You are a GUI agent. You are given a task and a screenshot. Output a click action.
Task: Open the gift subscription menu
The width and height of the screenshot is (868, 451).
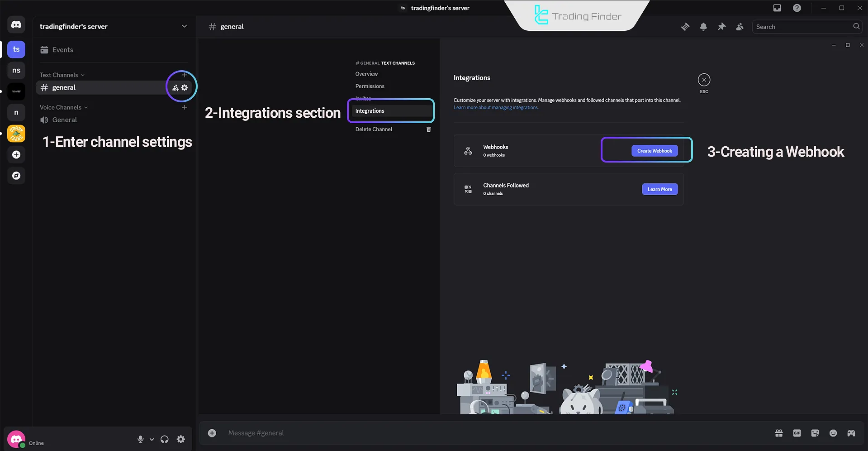pyautogui.click(x=778, y=433)
